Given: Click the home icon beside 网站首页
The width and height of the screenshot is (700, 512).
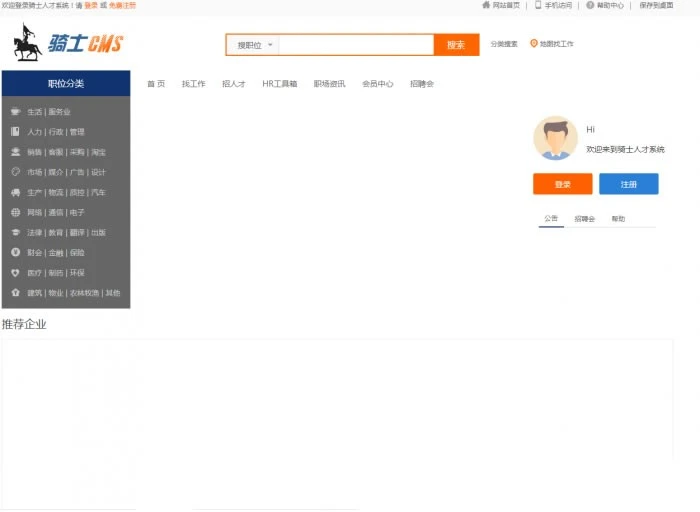Looking at the screenshot, I should [x=486, y=5].
